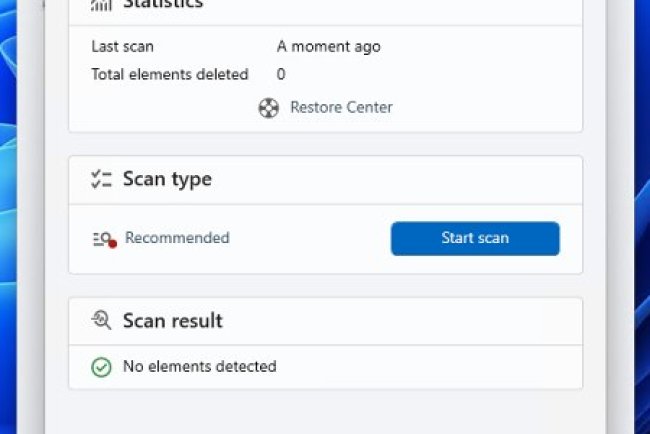This screenshot has height=434, width=650.
Task: Open the Restore Center link
Action: pos(341,107)
